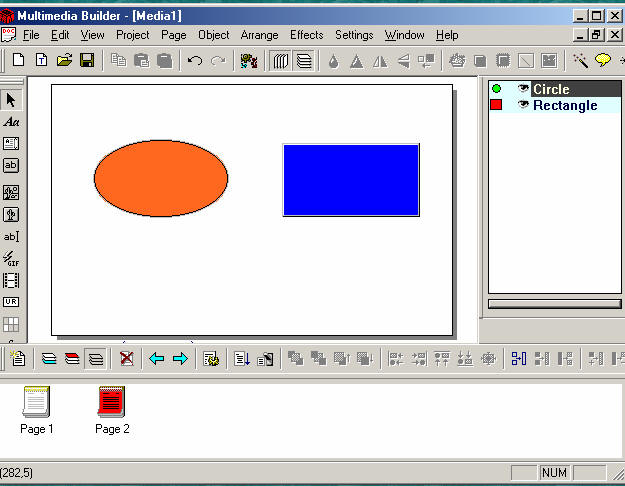Open the View menu
The width and height of the screenshot is (625, 486).
[92, 35]
